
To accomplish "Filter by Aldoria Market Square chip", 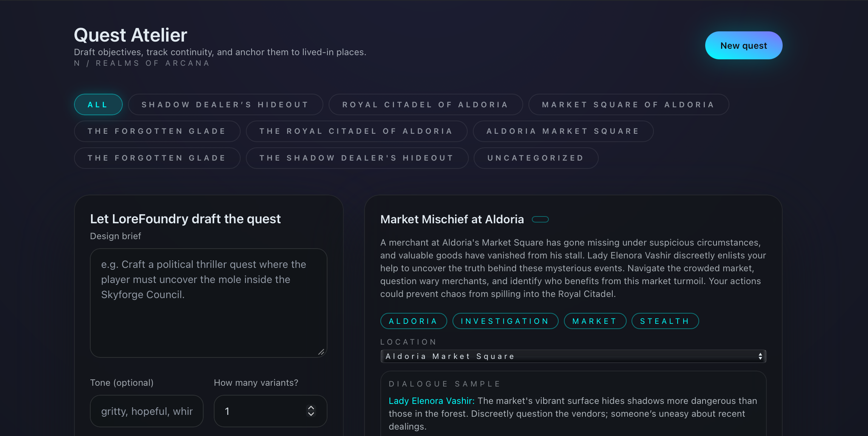I will coord(563,131).
